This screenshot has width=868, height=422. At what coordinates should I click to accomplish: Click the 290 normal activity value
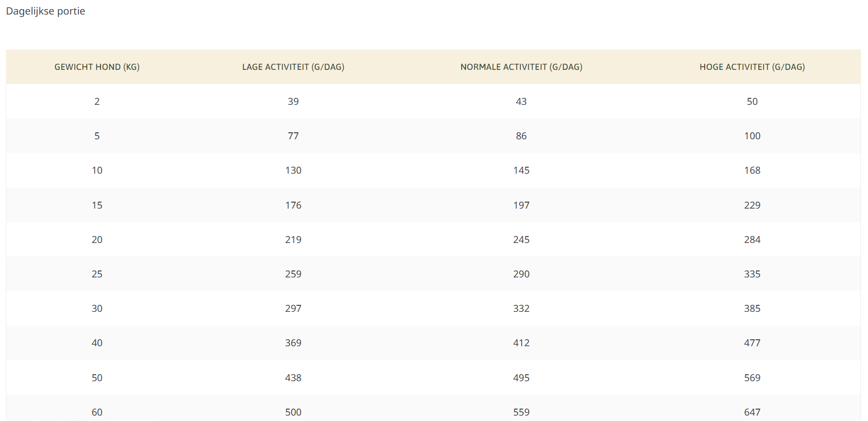[x=521, y=274]
